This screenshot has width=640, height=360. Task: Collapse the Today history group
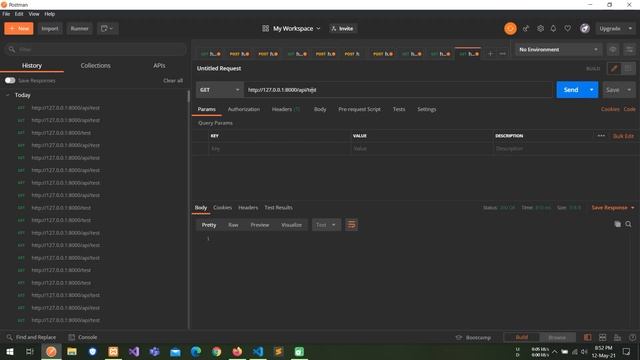click(8, 95)
